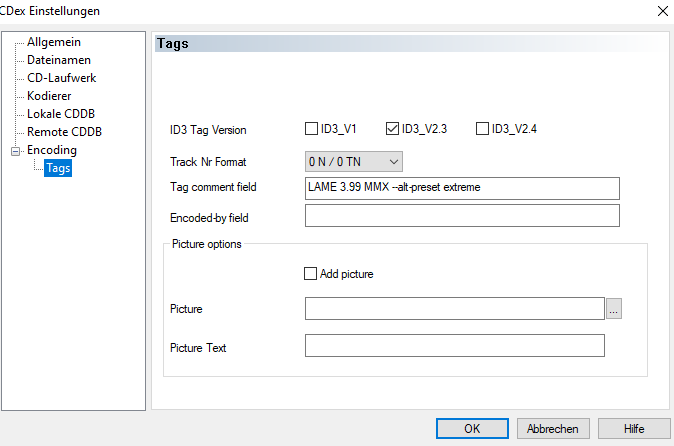674x446 pixels.
Task: Click the picture browse ellipsis button
Action: [614, 309]
